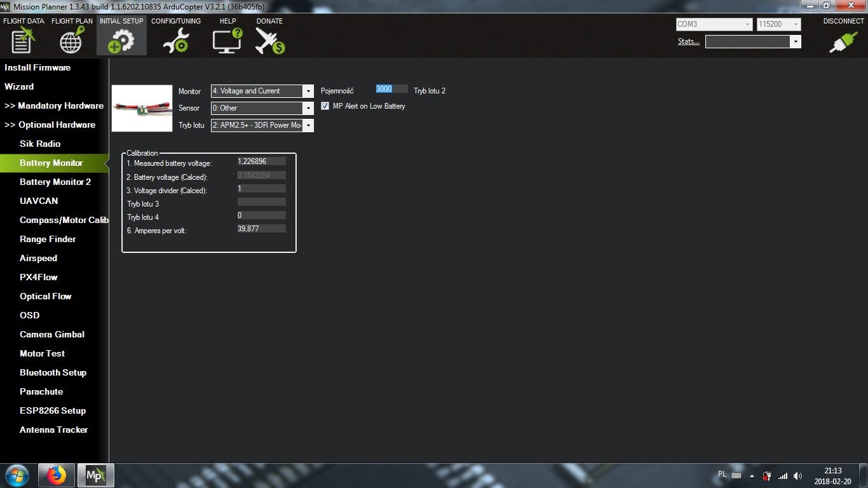The height and width of the screenshot is (488, 868).
Task: Open ESP8266 Setup page
Action: pyautogui.click(x=53, y=410)
